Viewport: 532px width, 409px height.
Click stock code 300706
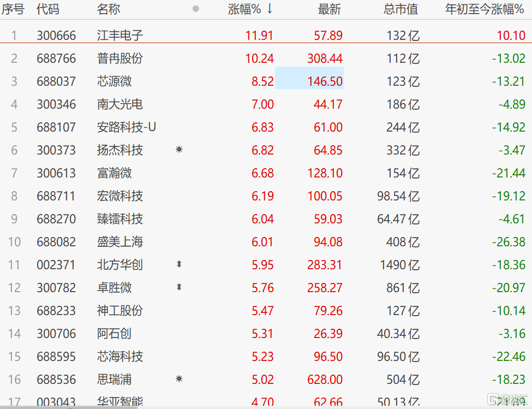point(56,334)
